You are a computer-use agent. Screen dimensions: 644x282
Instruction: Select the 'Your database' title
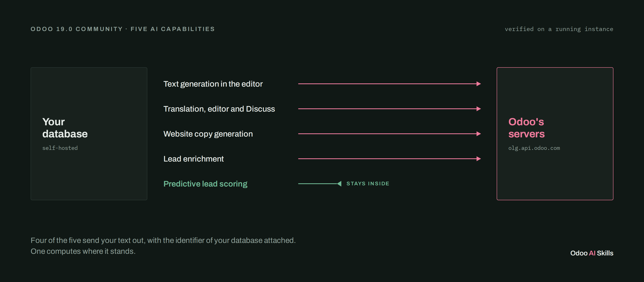coord(65,128)
